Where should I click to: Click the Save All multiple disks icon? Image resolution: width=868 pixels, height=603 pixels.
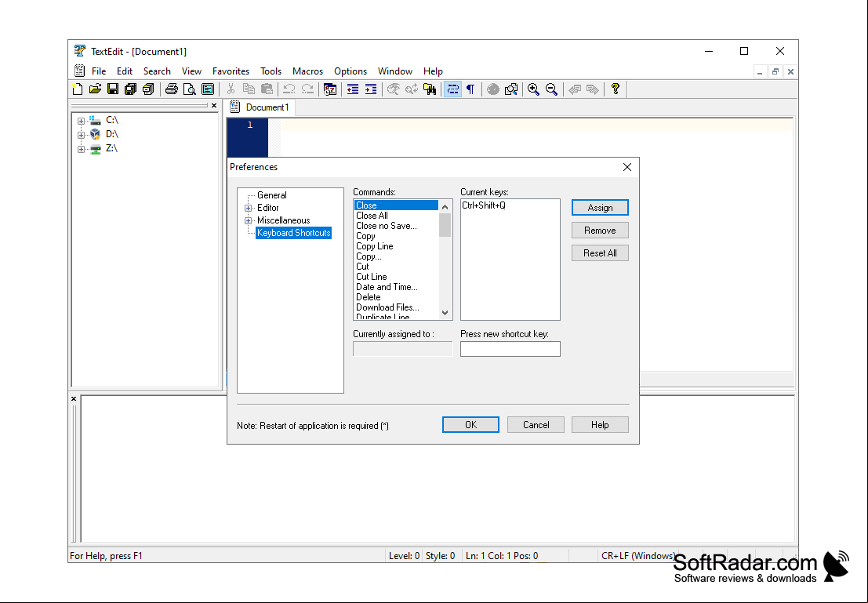click(x=131, y=89)
